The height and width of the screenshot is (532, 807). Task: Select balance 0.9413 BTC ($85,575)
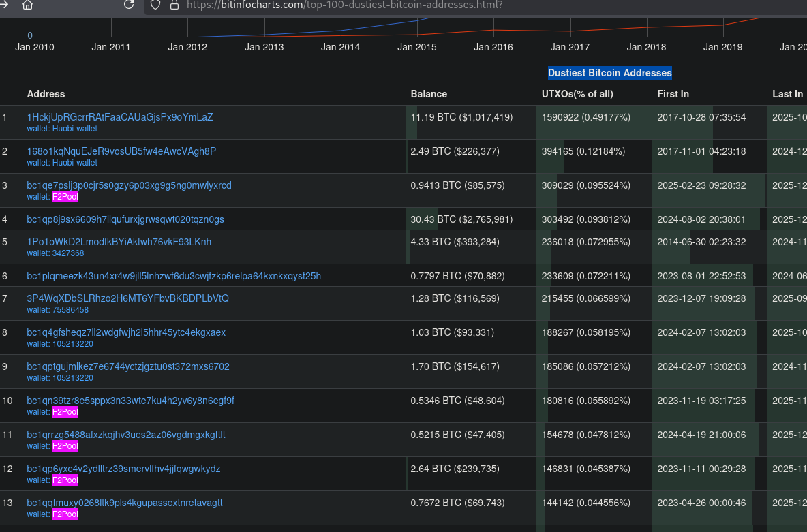point(457,185)
